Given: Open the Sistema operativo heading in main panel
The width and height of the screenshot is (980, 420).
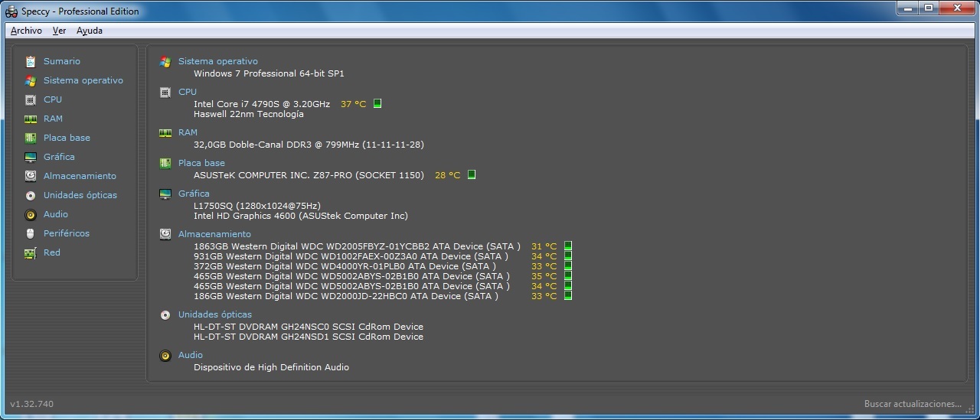Looking at the screenshot, I should [x=217, y=61].
